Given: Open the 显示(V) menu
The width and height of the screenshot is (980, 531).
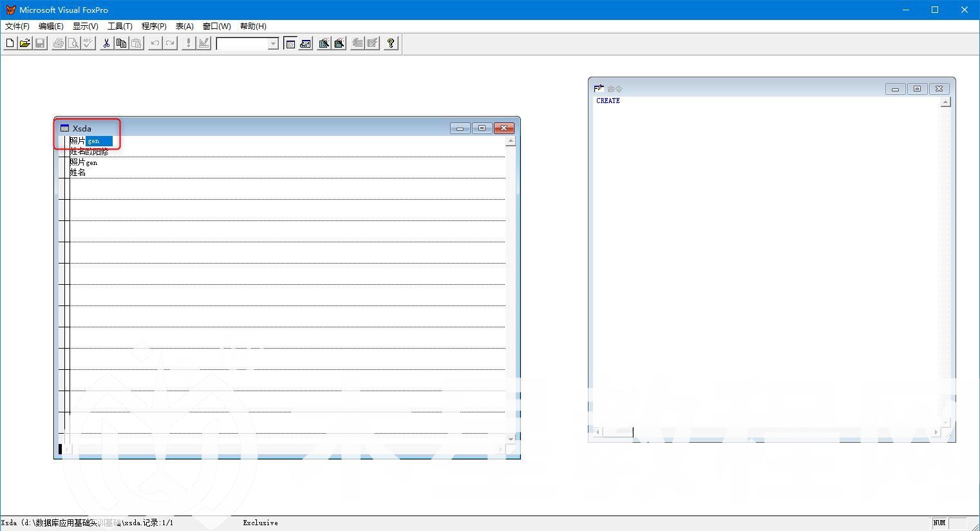Looking at the screenshot, I should point(86,26).
